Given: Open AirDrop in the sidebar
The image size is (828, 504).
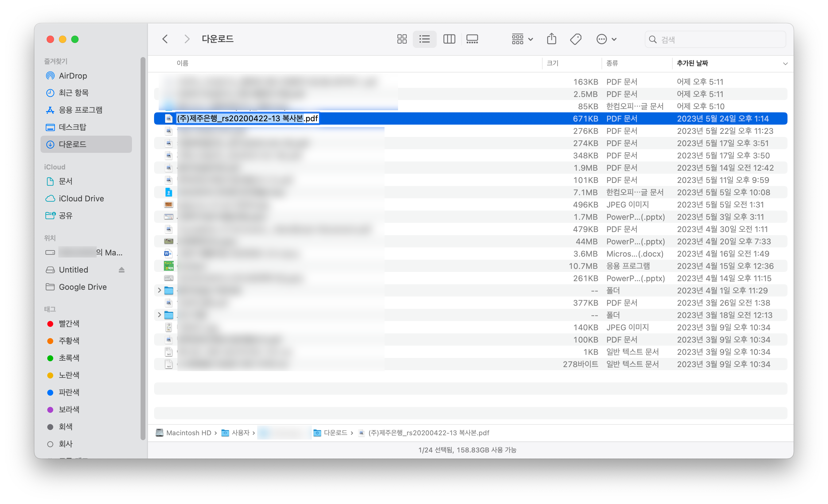Looking at the screenshot, I should pyautogui.click(x=73, y=76).
